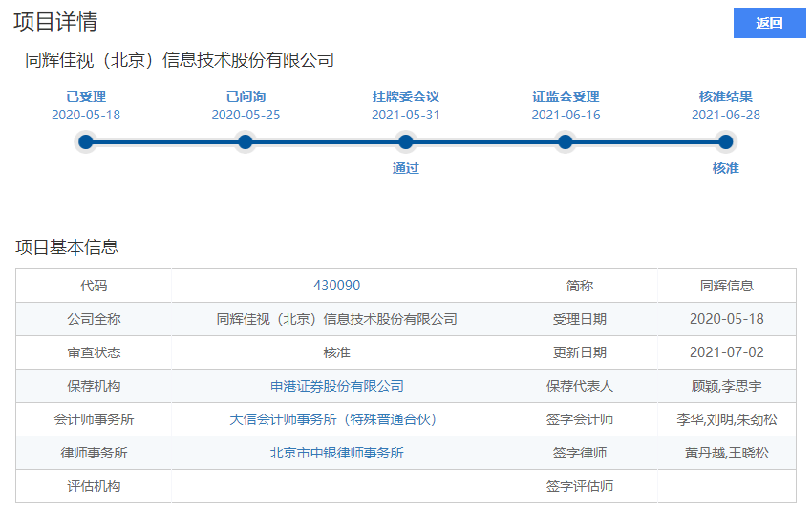Click the 保荐机构 label cell
The image size is (812, 510).
click(x=94, y=386)
